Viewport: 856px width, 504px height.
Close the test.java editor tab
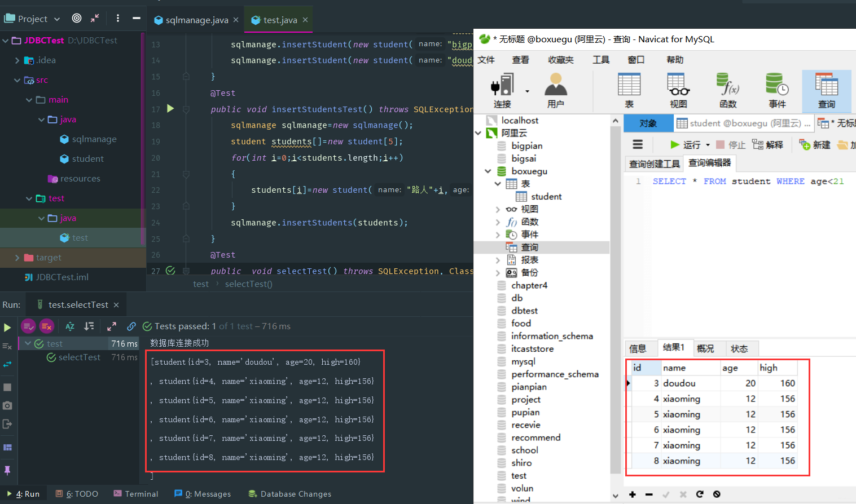click(305, 20)
